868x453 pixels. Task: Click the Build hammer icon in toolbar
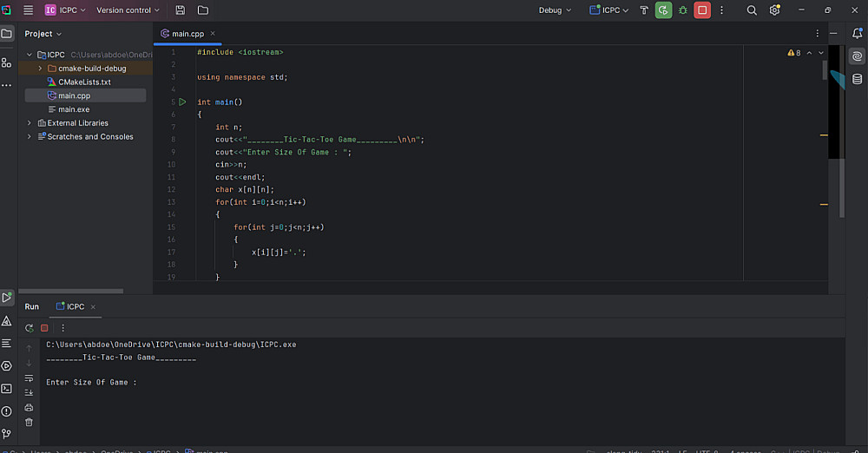(x=644, y=10)
